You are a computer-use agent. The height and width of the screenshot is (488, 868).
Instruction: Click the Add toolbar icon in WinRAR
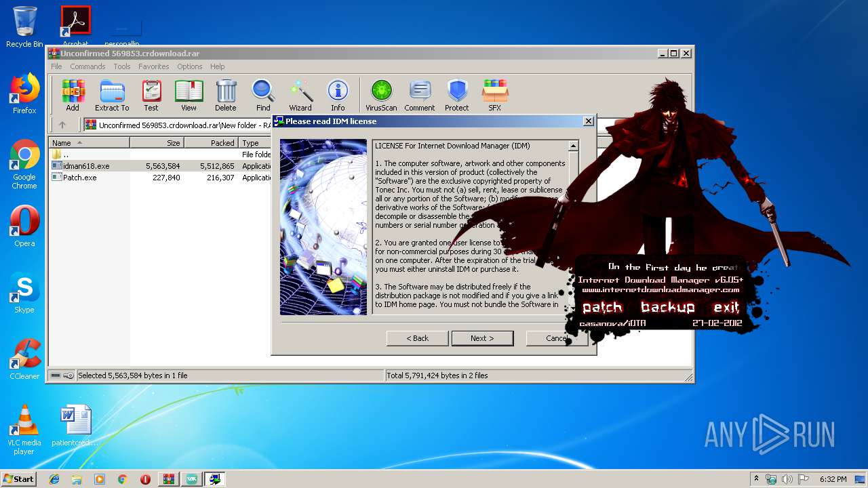coord(73,95)
